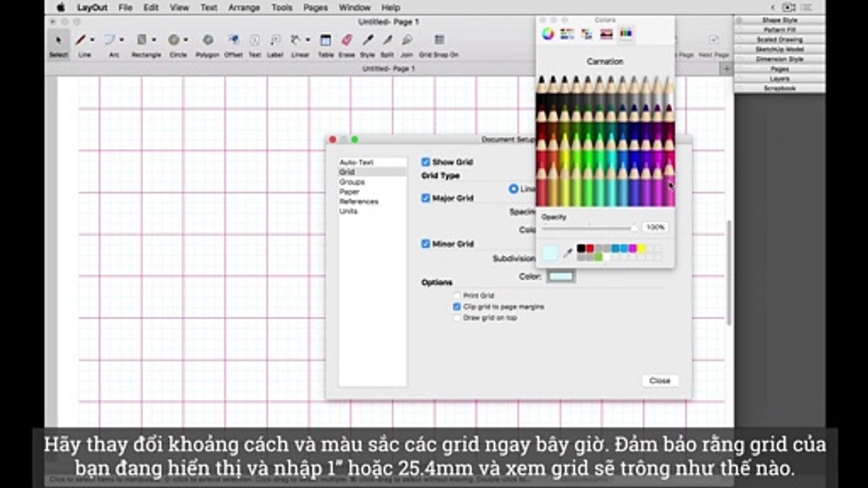The height and width of the screenshot is (488, 868).
Task: Enable the Print Grid option
Action: pyautogui.click(x=457, y=296)
